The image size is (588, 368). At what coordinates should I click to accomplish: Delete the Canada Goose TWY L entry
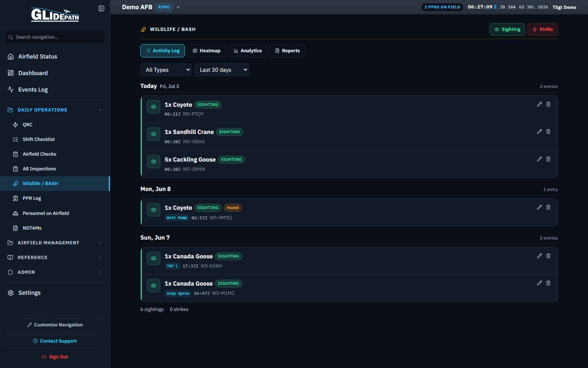click(x=548, y=256)
